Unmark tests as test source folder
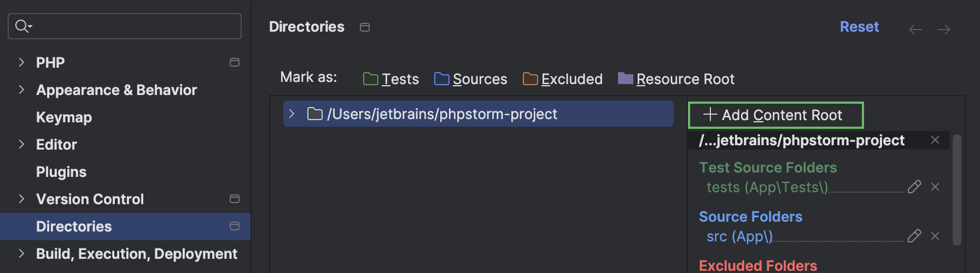This screenshot has width=980, height=273. point(935,187)
